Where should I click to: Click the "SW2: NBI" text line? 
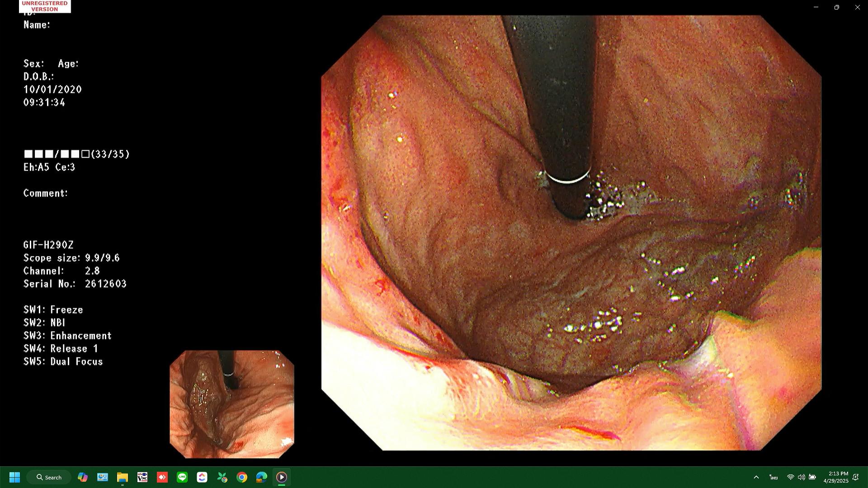(x=45, y=323)
